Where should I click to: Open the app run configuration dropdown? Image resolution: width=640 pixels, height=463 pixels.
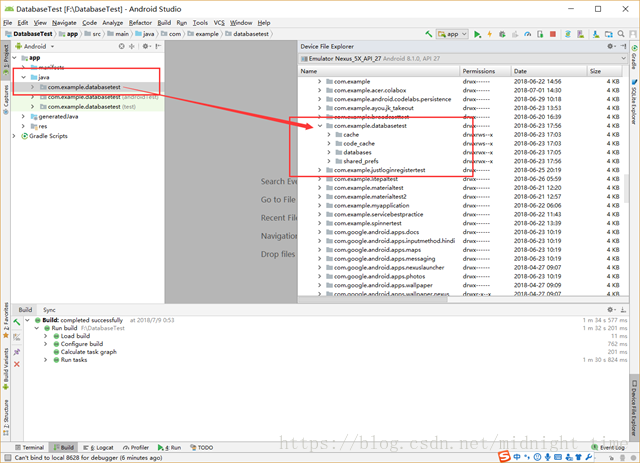pyautogui.click(x=452, y=34)
